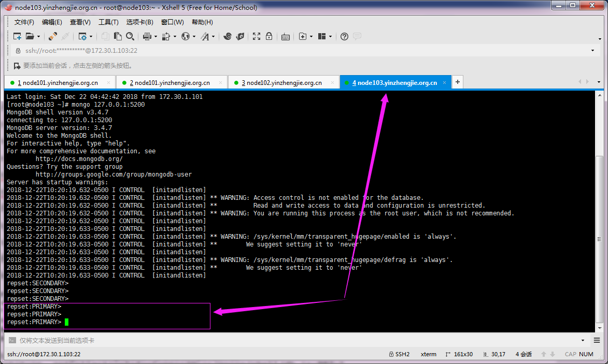
Task: Click the New Session toolbar icon
Action: [17, 36]
